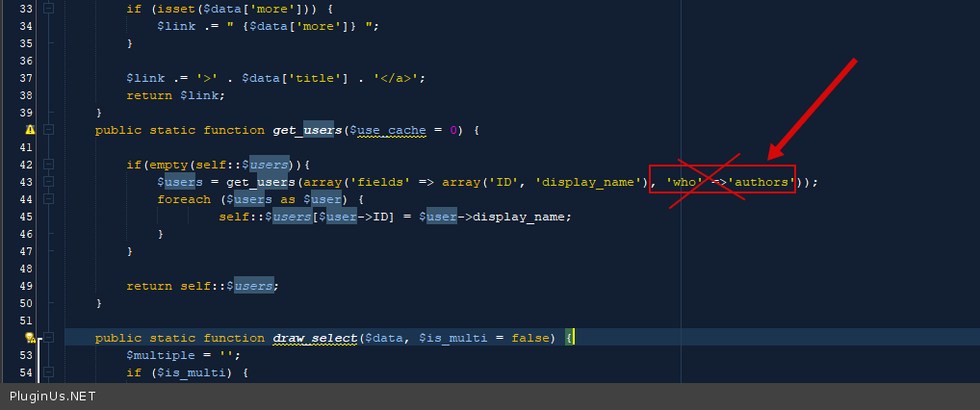Click '->display_name' at end of line 45
Viewport: 980px width, 410px height.
pos(511,217)
